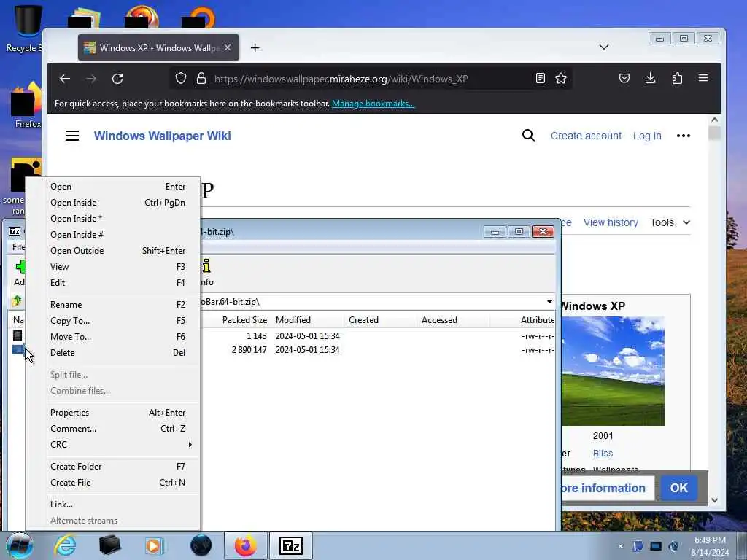The width and height of the screenshot is (747, 560).
Task: Click Created column header in 7-Zip
Action: (x=380, y=320)
